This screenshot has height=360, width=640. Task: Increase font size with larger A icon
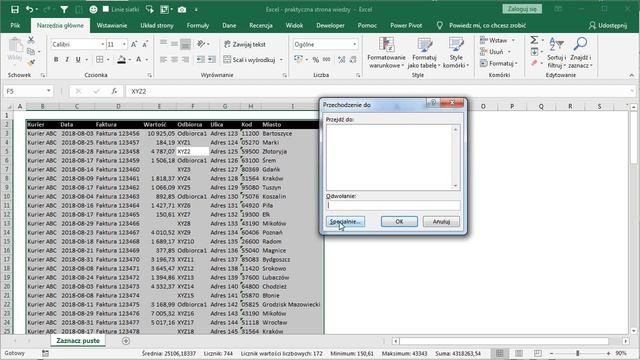click(x=134, y=44)
